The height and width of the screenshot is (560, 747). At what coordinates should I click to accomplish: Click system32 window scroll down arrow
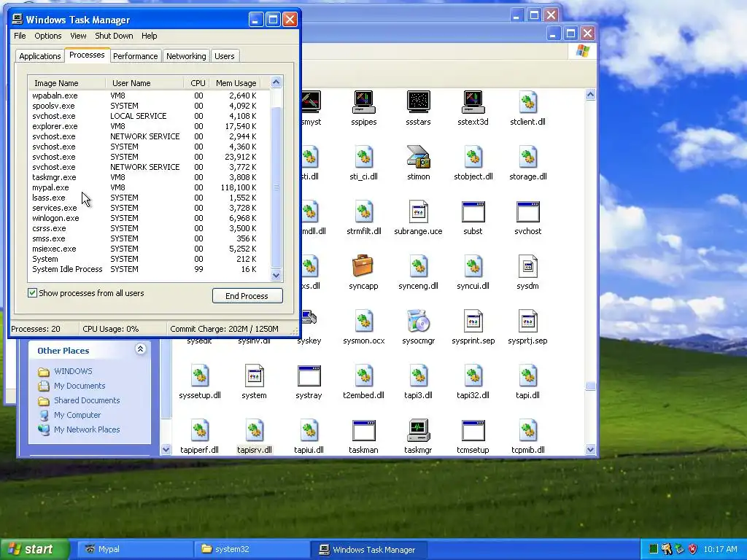[590, 449]
